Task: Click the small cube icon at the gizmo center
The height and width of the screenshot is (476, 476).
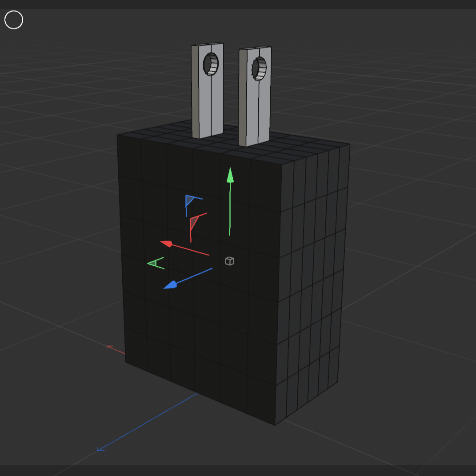Action: coord(229,262)
